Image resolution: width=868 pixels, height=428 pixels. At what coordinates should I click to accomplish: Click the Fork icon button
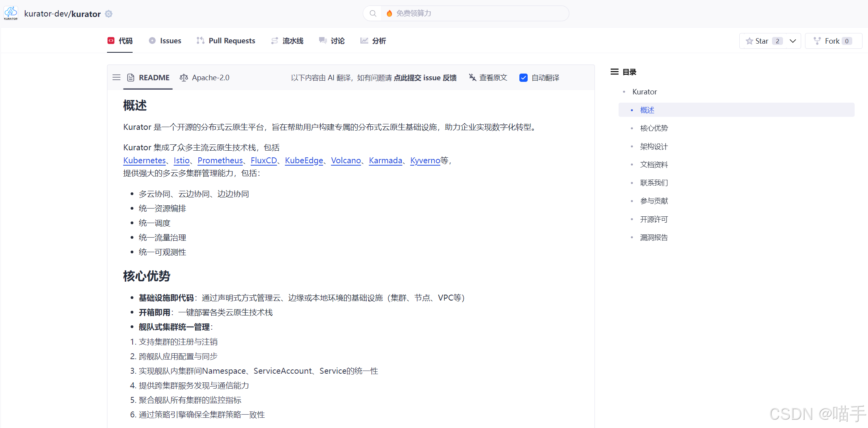click(x=817, y=41)
